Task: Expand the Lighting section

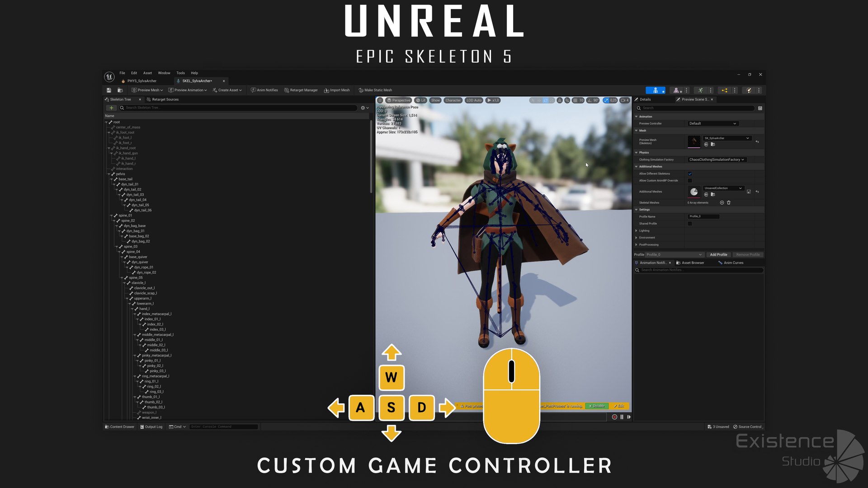Action: click(x=637, y=231)
